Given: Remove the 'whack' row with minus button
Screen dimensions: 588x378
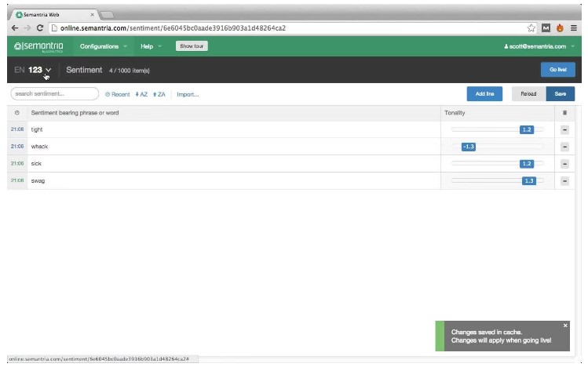Looking at the screenshot, I should point(564,147).
